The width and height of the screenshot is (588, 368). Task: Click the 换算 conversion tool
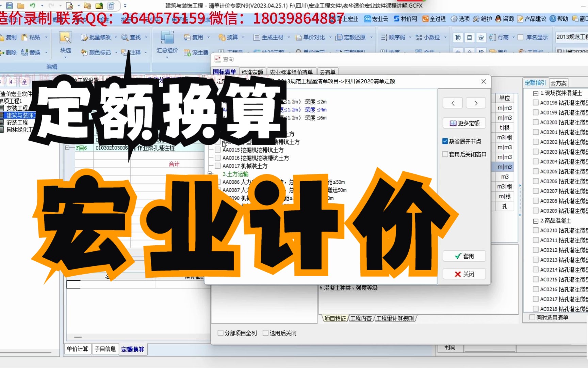228,37
